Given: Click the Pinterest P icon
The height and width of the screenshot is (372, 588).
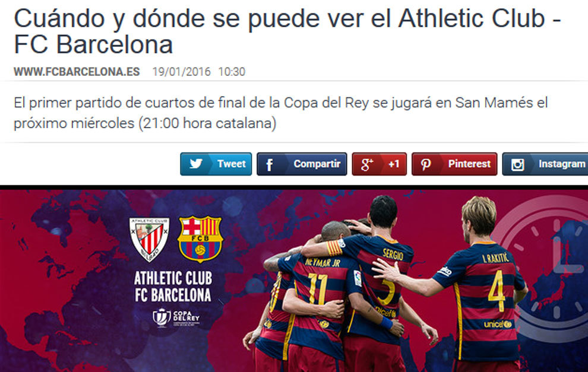Looking at the screenshot, I should point(426,164).
